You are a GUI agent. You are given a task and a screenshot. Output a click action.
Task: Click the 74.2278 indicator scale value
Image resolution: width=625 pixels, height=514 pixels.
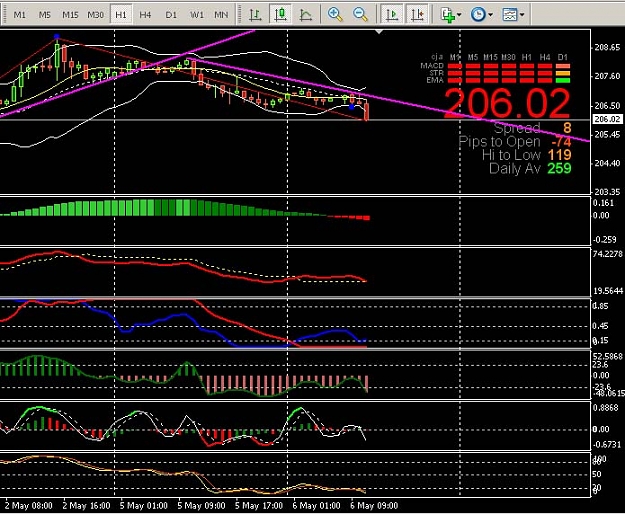[607, 254]
